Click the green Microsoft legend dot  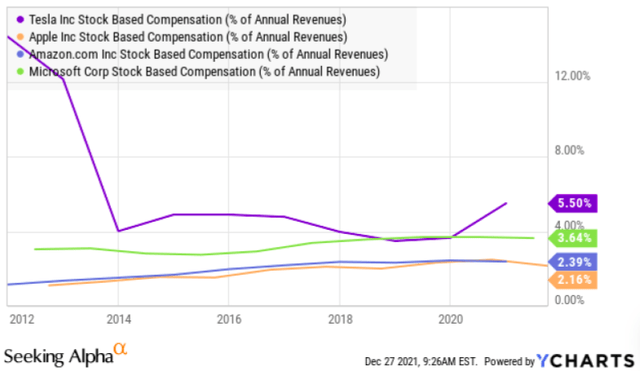[x=20, y=71]
